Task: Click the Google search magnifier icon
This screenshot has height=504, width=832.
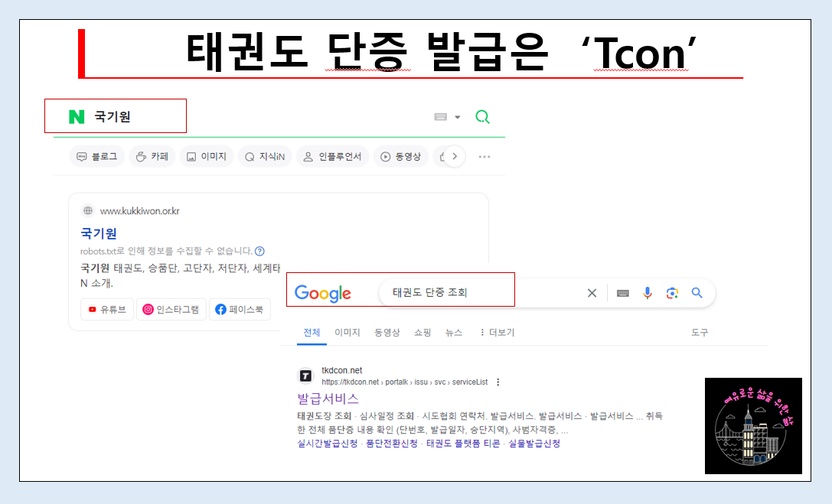Action: pyautogui.click(x=697, y=292)
